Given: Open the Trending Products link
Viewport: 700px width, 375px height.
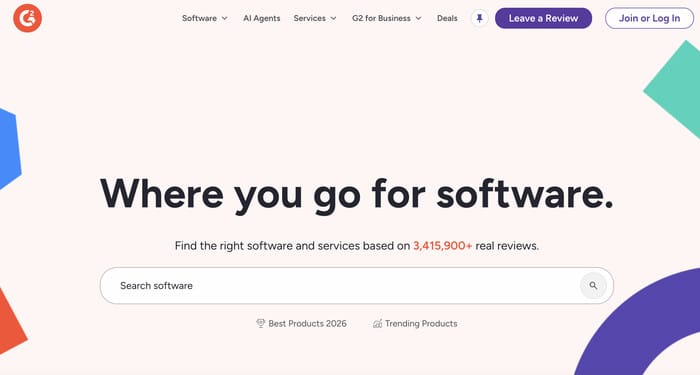Looking at the screenshot, I should 421,324.
